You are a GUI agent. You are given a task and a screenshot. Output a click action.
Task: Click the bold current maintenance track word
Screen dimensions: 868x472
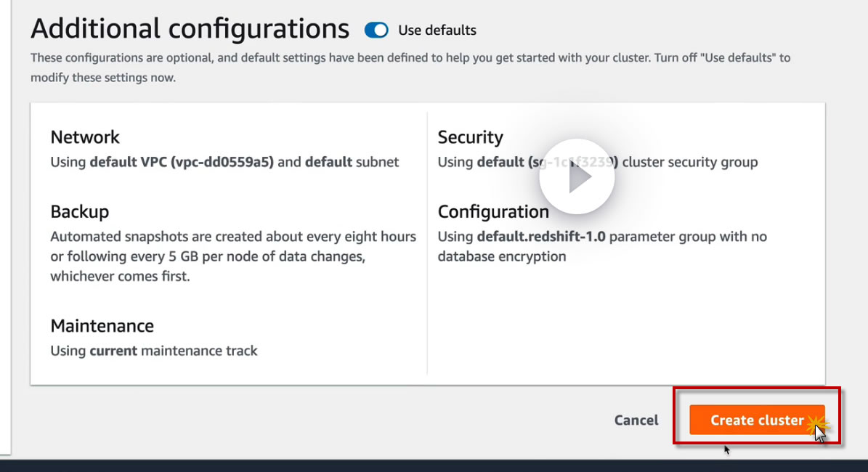click(x=113, y=351)
